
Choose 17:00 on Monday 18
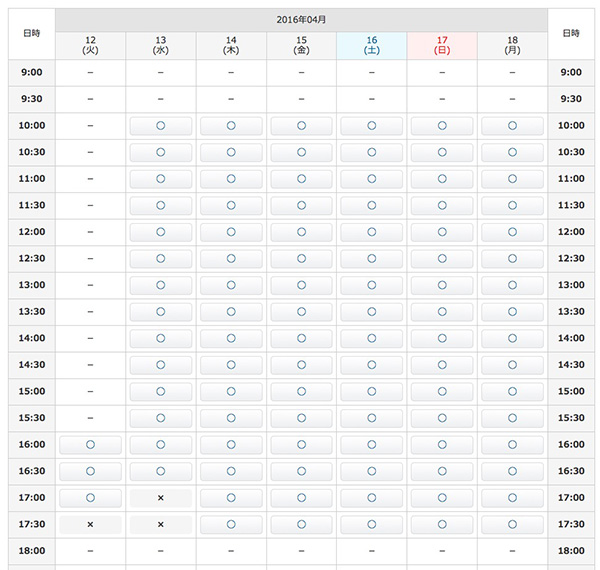pyautogui.click(x=512, y=497)
